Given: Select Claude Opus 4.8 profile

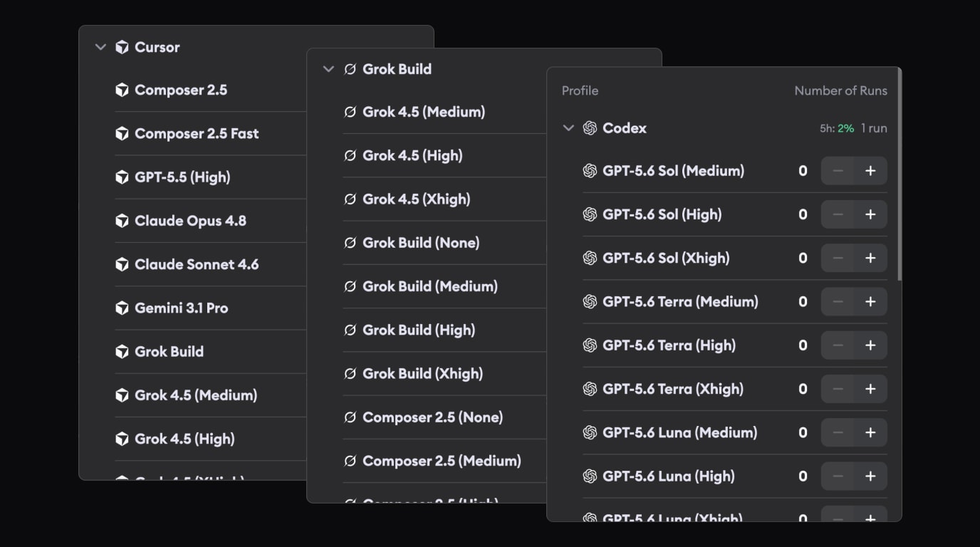Looking at the screenshot, I should click(190, 221).
